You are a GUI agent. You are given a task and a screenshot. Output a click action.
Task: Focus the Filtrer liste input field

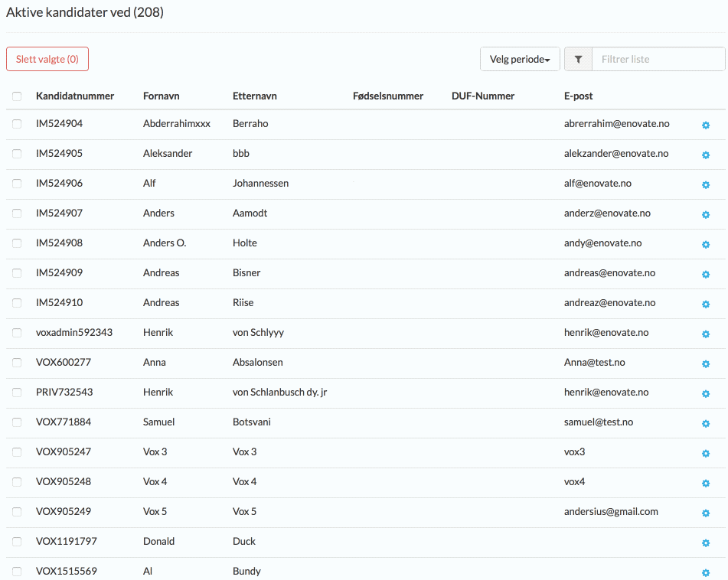click(658, 59)
